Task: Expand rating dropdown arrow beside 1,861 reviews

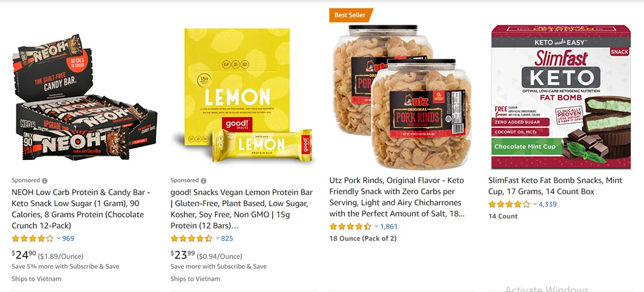Action: [x=376, y=227]
